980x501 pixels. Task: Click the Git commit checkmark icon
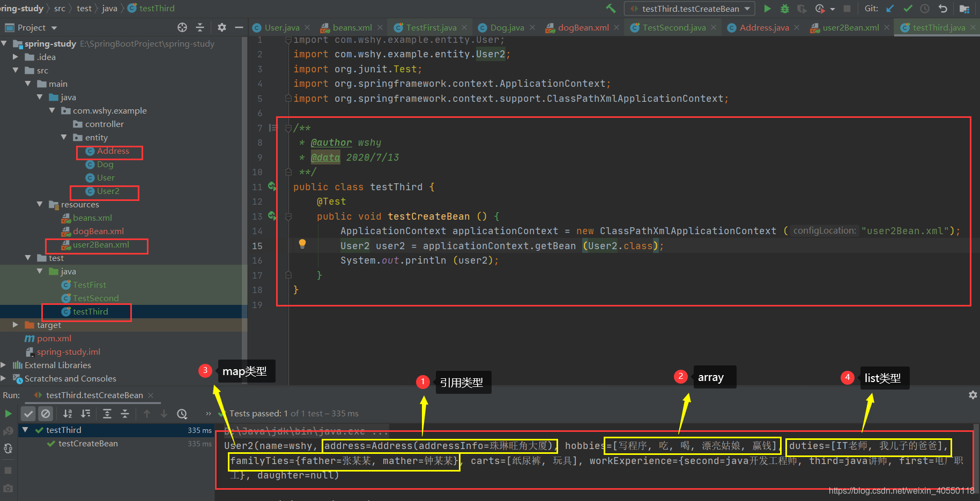[x=908, y=9]
